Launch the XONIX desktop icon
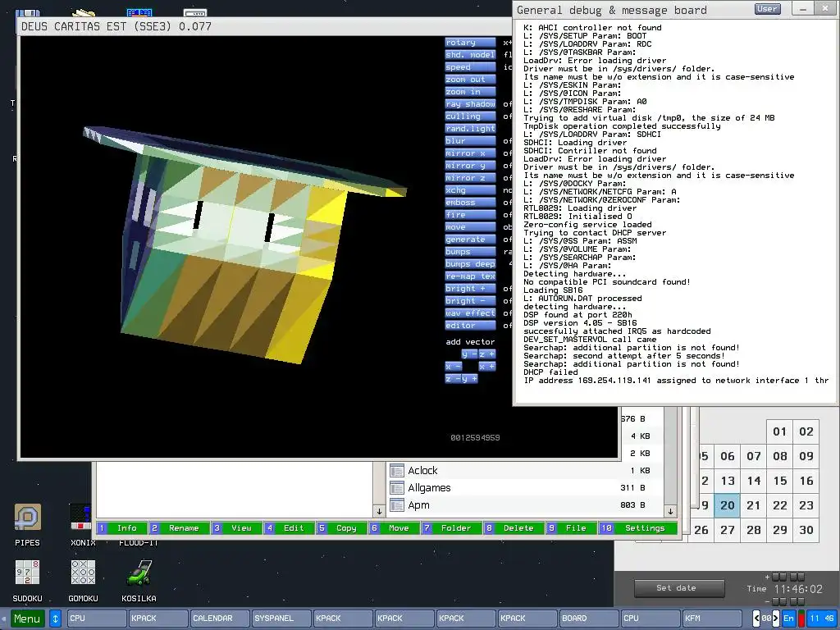 (81, 517)
